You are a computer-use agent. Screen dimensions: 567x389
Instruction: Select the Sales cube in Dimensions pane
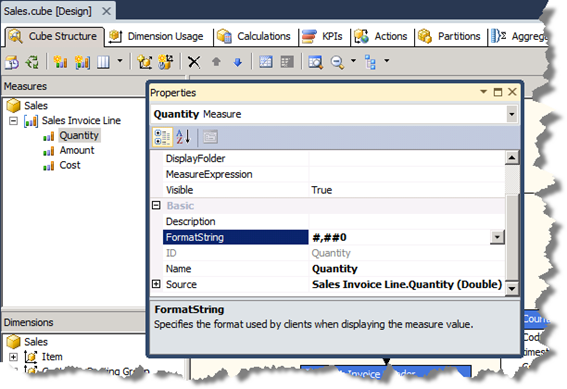point(36,342)
